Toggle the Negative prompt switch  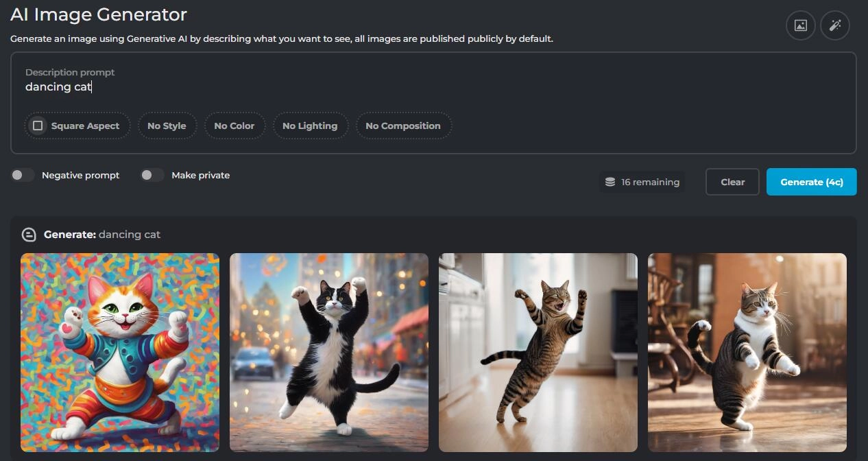click(x=23, y=175)
